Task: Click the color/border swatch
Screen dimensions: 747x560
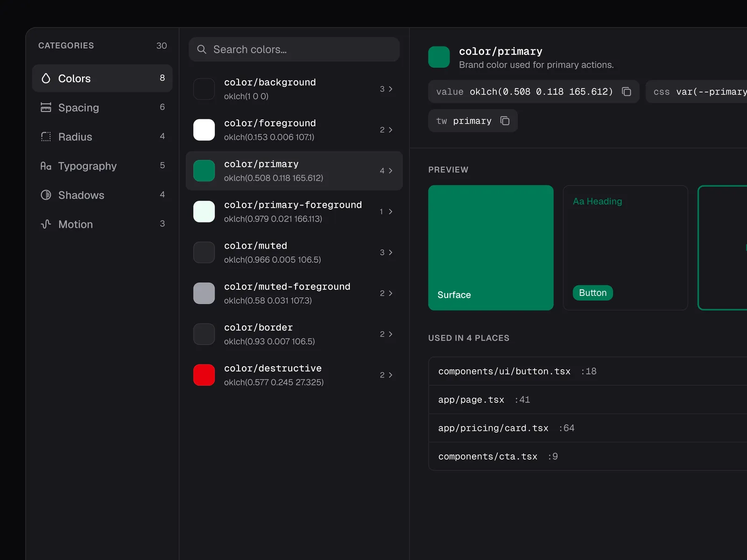Action: [x=204, y=334]
